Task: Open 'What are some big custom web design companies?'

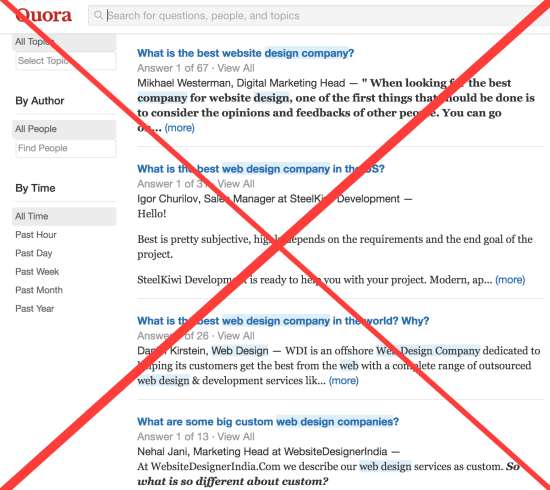Action: pos(268,422)
